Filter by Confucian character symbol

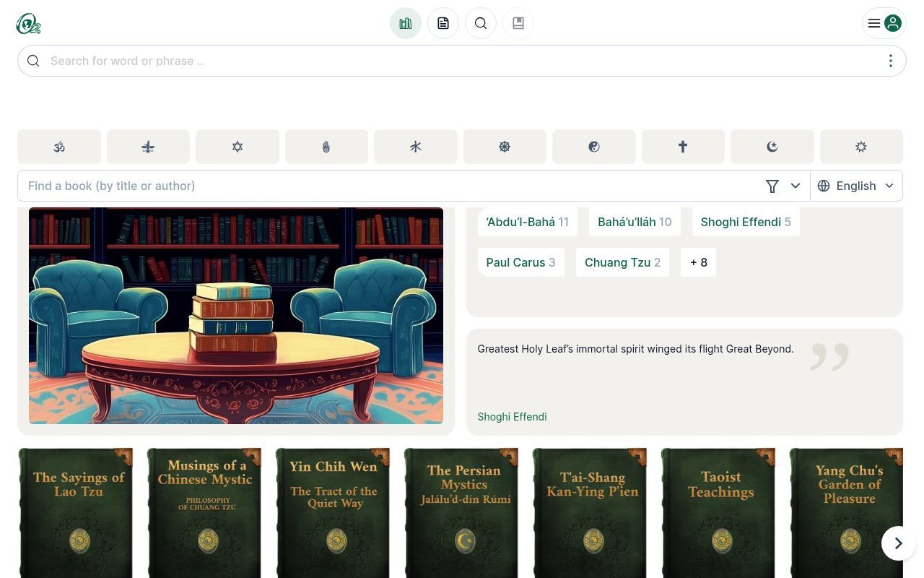(416, 147)
